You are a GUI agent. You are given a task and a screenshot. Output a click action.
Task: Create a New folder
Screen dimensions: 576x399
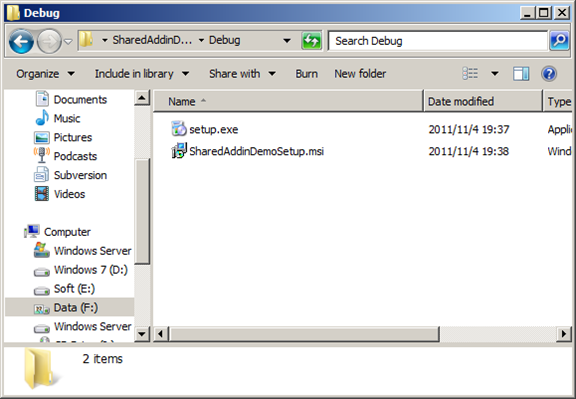[360, 74]
